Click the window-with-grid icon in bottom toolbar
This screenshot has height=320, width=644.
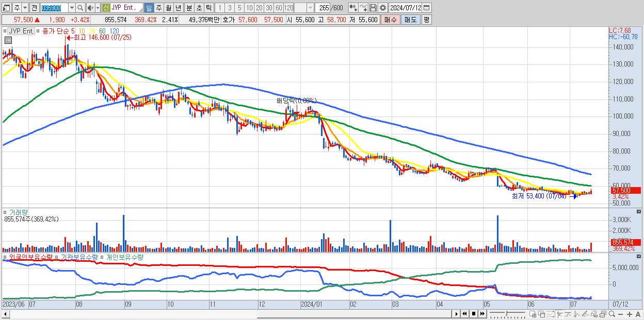[533, 314]
